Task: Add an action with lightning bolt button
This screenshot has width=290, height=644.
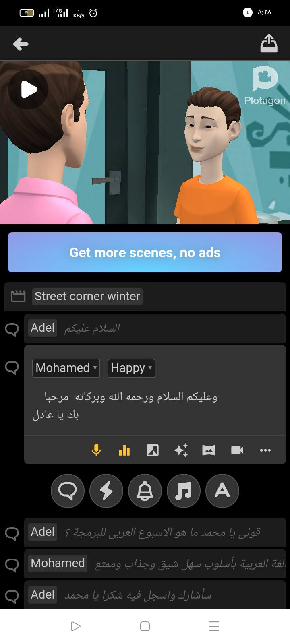Action: [106, 491]
